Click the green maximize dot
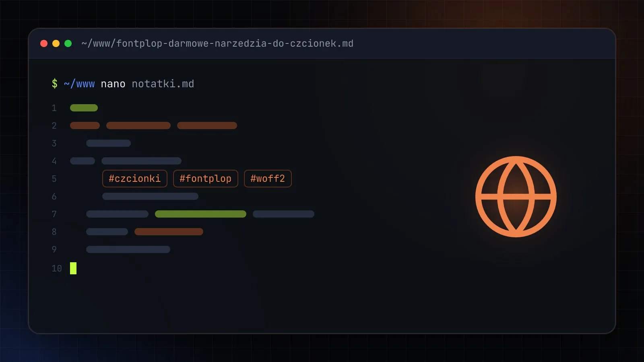This screenshot has height=362, width=644. [x=68, y=43]
